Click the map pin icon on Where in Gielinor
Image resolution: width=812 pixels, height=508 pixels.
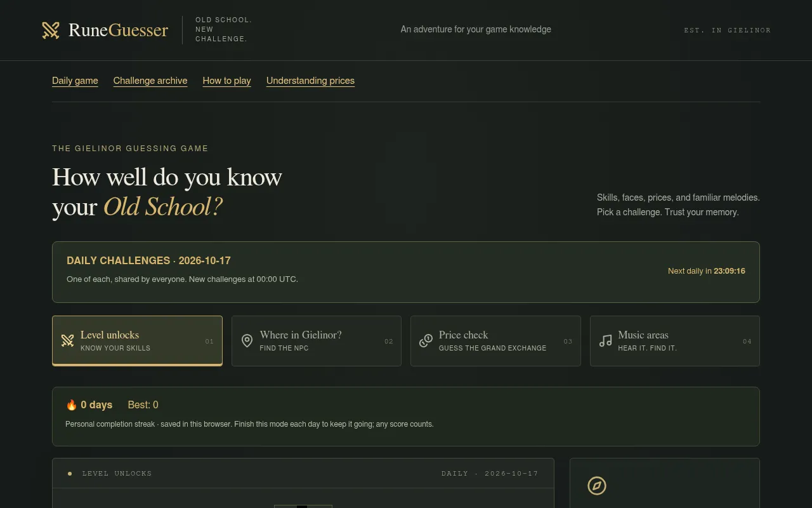[x=247, y=341]
